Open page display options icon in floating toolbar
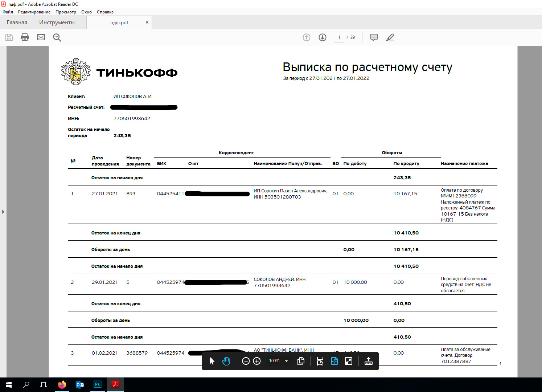This screenshot has height=392, width=542. 301,361
